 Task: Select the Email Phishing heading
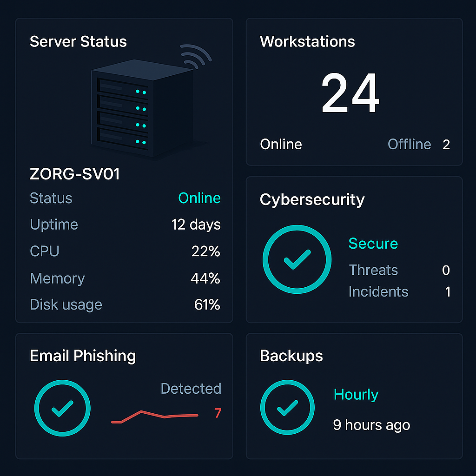[83, 356]
